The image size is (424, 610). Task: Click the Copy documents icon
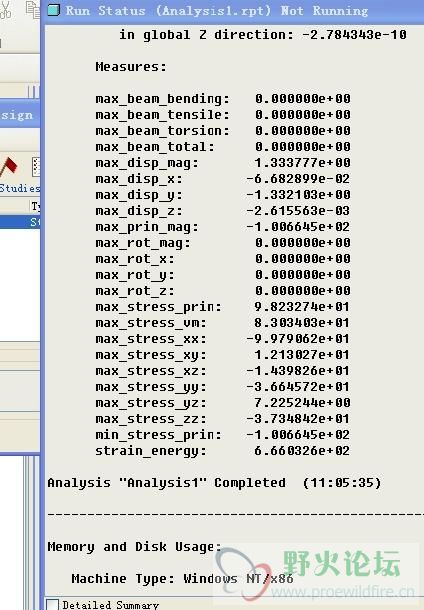[33, 10]
